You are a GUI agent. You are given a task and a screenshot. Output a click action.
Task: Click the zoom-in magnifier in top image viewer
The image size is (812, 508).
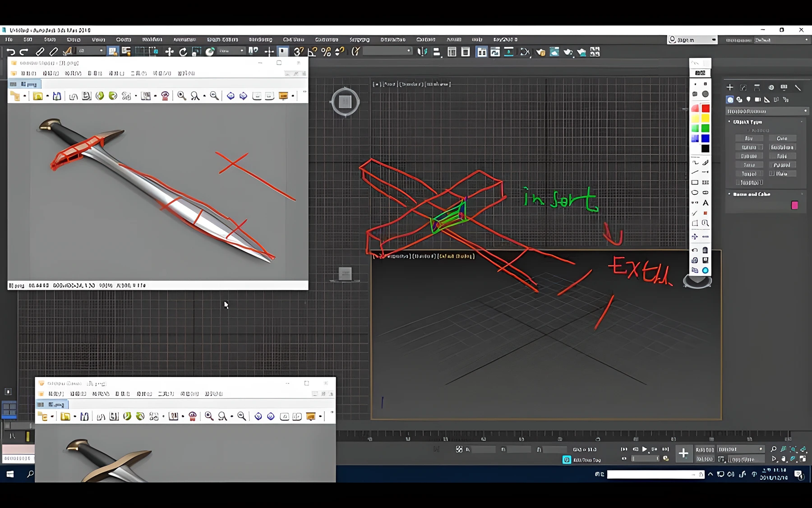tap(181, 96)
